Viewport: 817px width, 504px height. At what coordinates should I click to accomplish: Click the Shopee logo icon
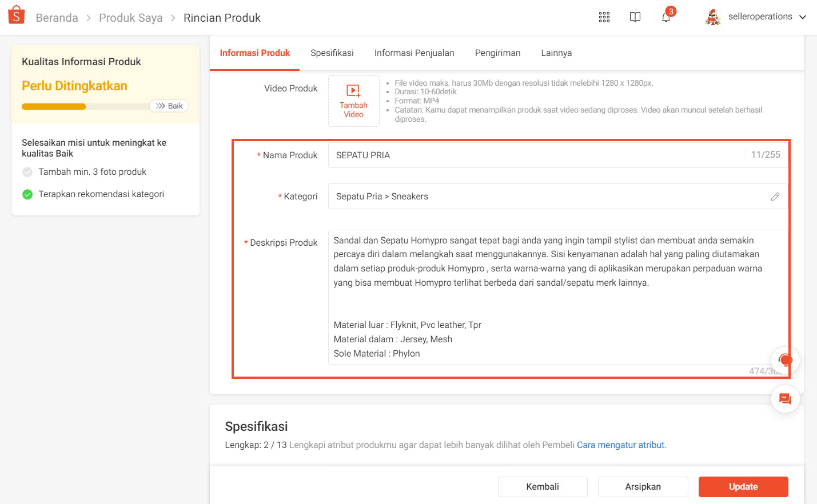click(15, 15)
